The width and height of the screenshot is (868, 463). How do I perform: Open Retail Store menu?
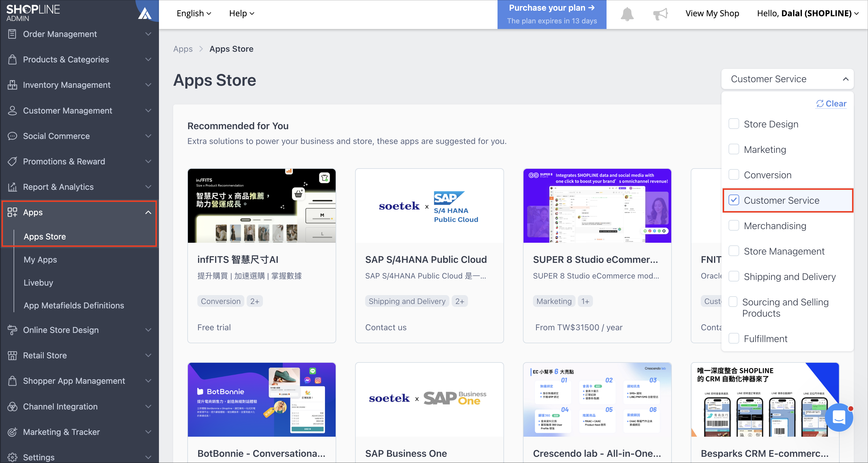79,355
